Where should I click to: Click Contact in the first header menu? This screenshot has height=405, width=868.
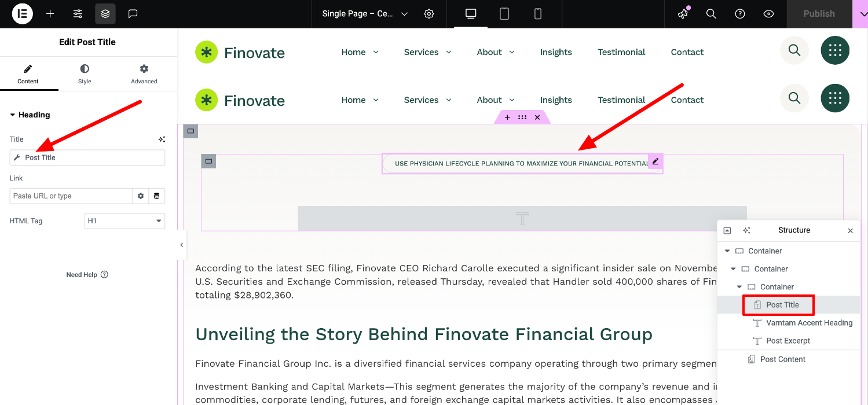point(687,52)
